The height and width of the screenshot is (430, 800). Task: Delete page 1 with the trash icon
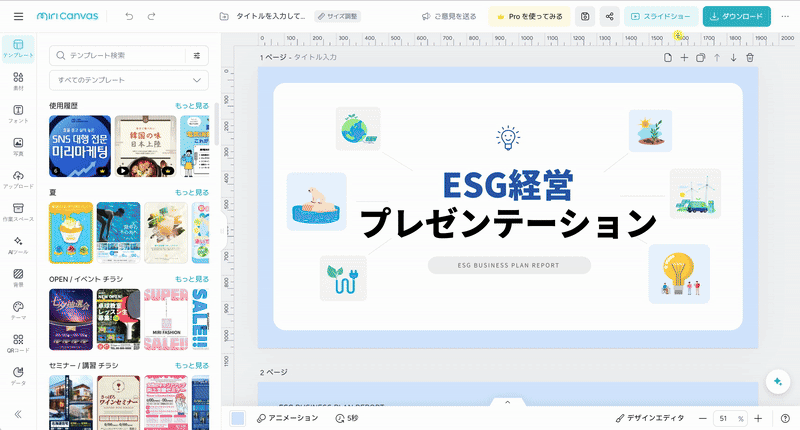click(x=750, y=58)
